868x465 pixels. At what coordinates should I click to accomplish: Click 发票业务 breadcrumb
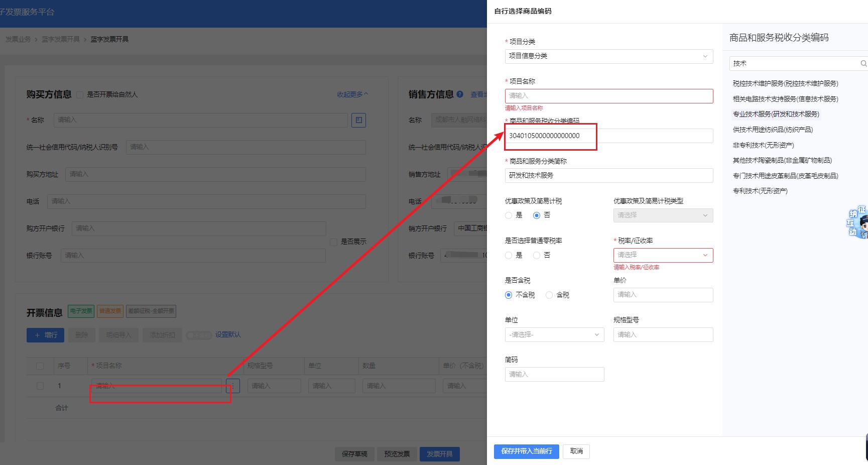tap(18, 39)
